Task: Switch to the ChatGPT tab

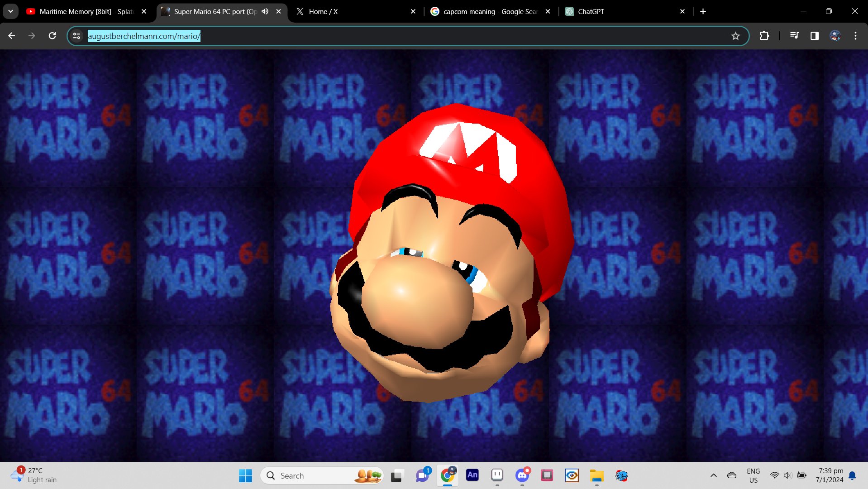Action: (625, 11)
